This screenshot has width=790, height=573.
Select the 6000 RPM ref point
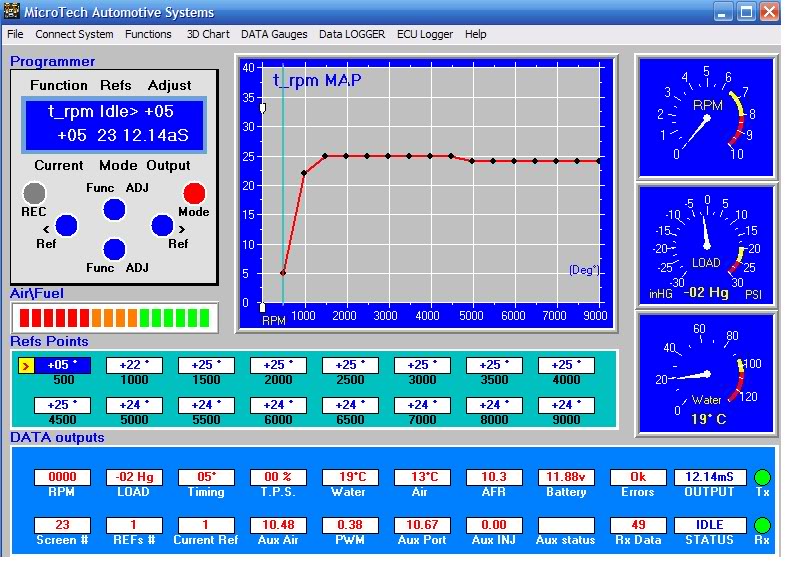(x=278, y=405)
